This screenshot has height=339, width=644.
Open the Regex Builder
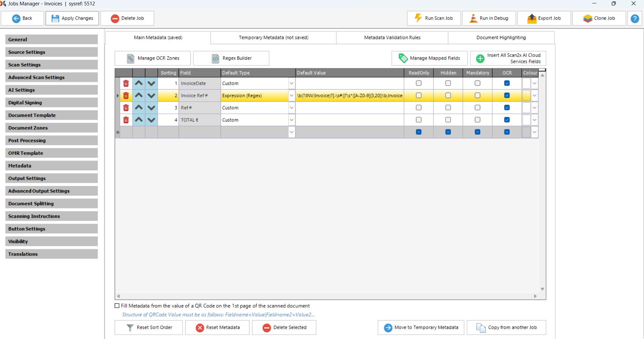(231, 58)
